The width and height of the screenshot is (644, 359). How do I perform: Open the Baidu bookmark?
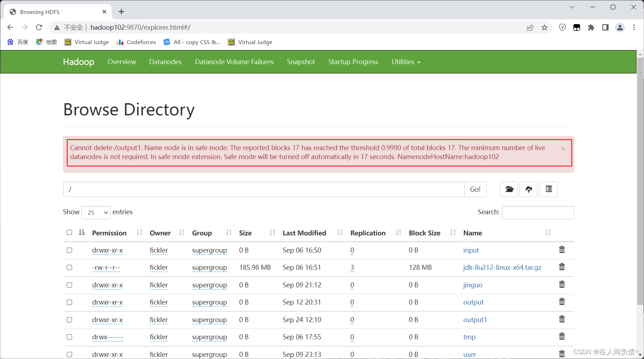18,42
